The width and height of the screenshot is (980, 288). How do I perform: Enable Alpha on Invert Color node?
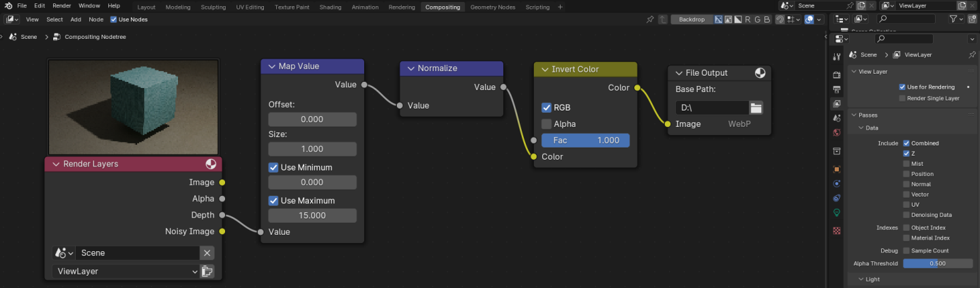546,124
